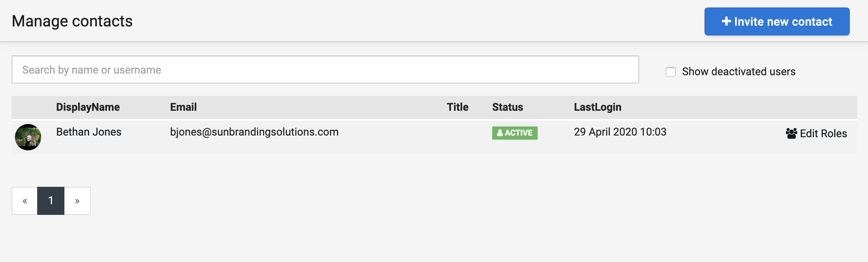Image resolution: width=868 pixels, height=262 pixels.
Task: Open Bethan Jones profile picture
Action: (28, 137)
